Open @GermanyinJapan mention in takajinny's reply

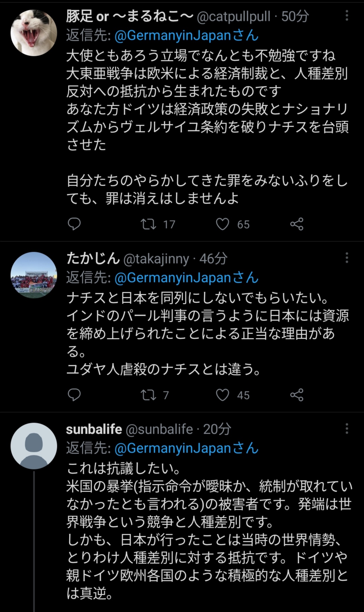tap(186, 278)
